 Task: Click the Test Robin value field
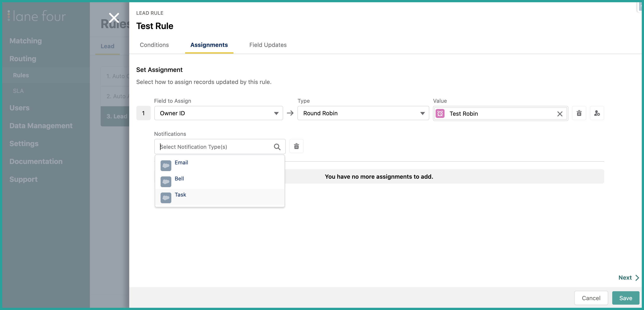[x=500, y=114]
